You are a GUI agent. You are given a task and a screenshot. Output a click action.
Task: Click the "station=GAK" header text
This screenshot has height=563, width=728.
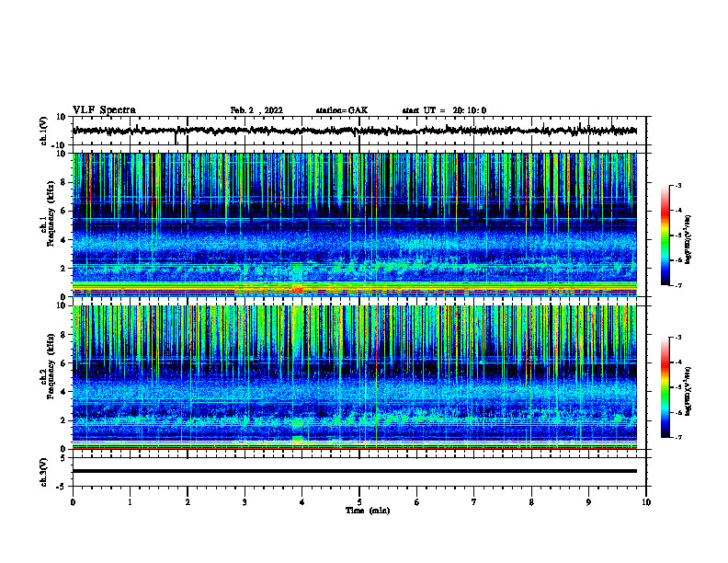coord(342,110)
